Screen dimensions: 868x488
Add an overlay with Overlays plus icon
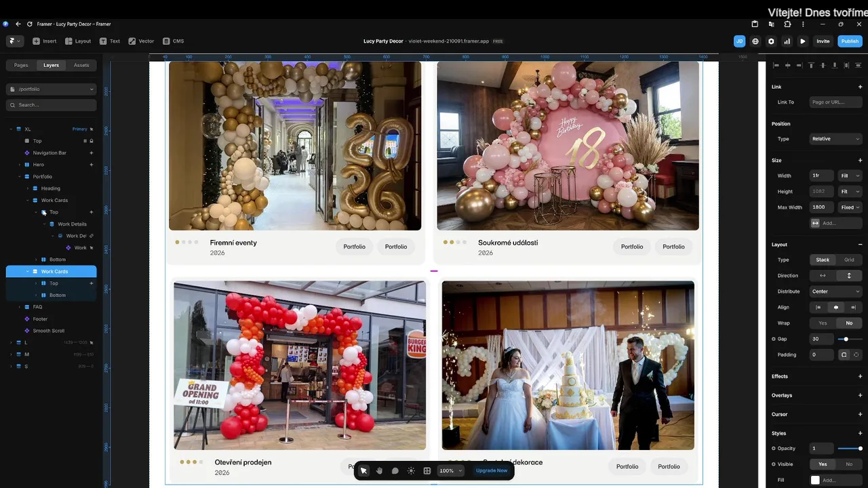point(860,395)
